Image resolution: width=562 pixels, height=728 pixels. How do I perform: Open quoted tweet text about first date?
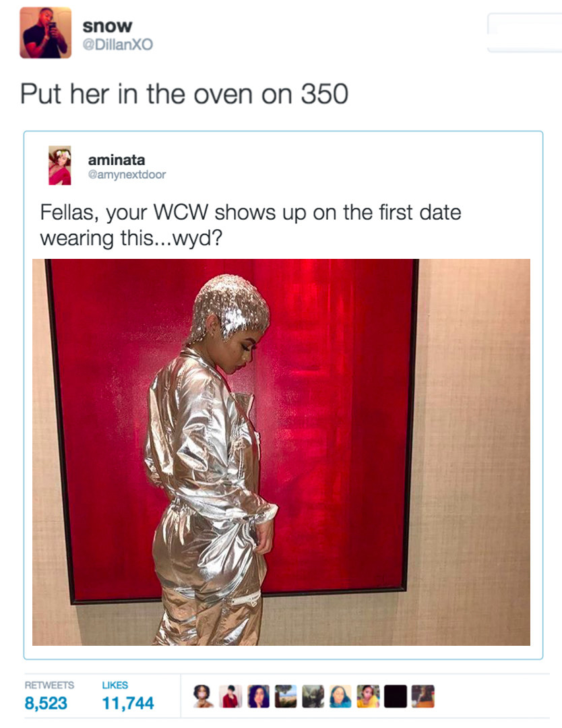[x=251, y=225]
